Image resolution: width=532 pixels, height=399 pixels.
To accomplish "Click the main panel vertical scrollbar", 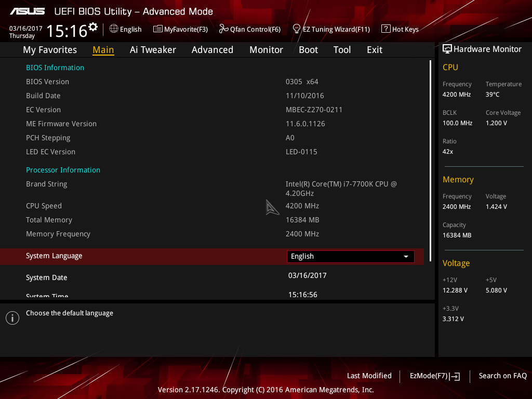I will [x=430, y=161].
